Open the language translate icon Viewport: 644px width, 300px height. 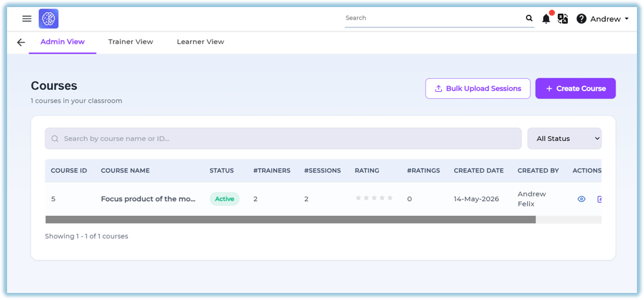coord(563,19)
